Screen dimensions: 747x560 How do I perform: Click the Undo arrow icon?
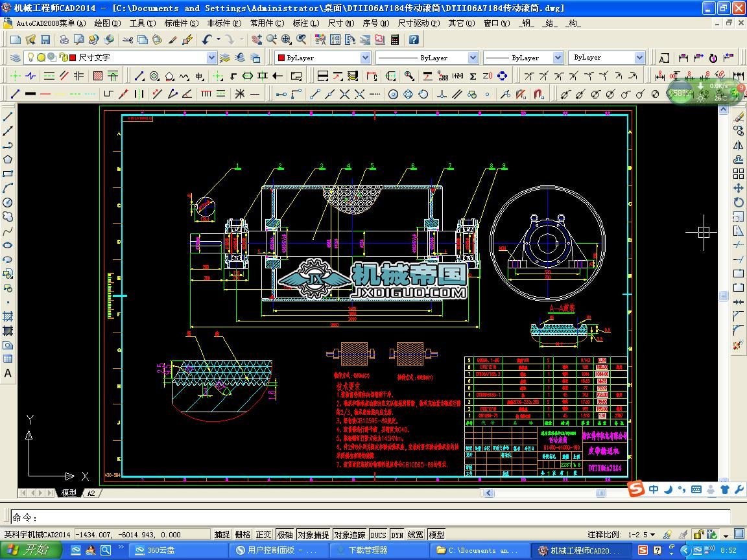click(207, 40)
